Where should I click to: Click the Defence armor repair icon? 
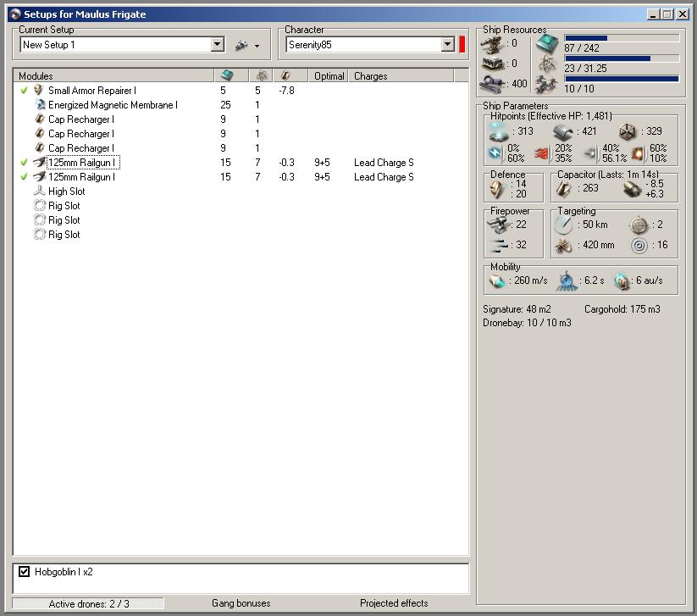(x=497, y=190)
